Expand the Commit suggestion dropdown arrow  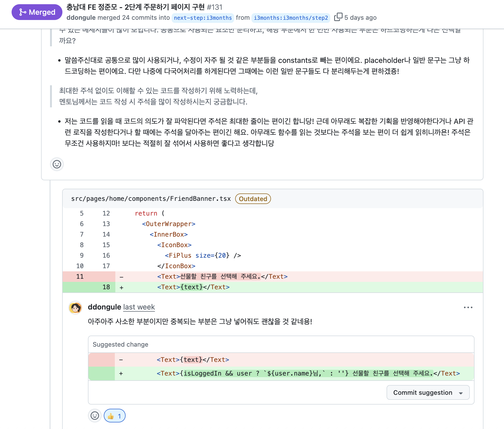(x=461, y=393)
